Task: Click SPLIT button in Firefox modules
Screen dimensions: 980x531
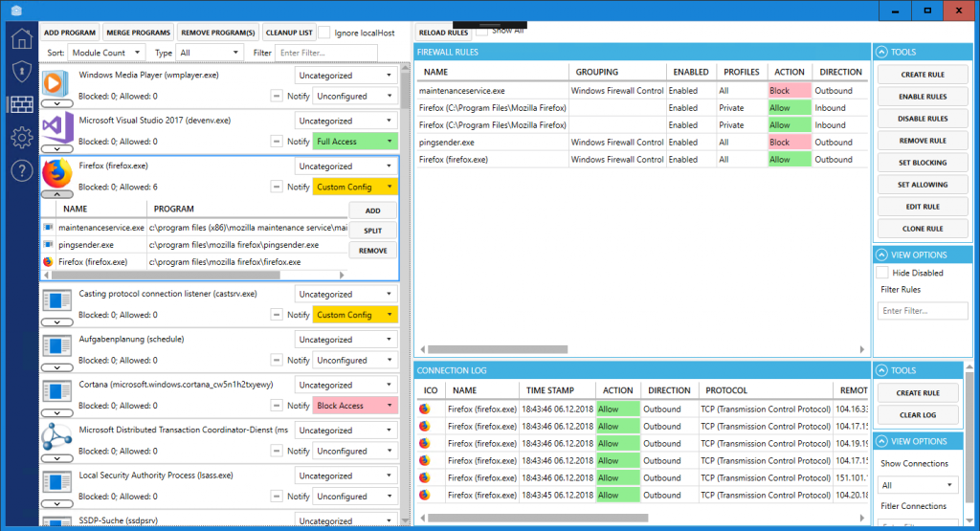Action: pyautogui.click(x=372, y=231)
